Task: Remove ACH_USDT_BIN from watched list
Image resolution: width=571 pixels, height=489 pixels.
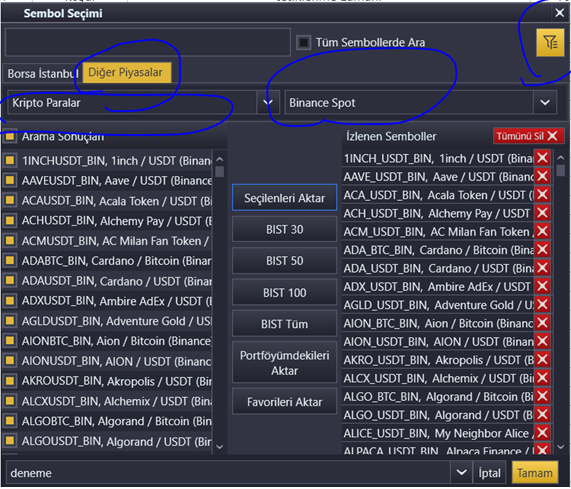Action: point(542,213)
